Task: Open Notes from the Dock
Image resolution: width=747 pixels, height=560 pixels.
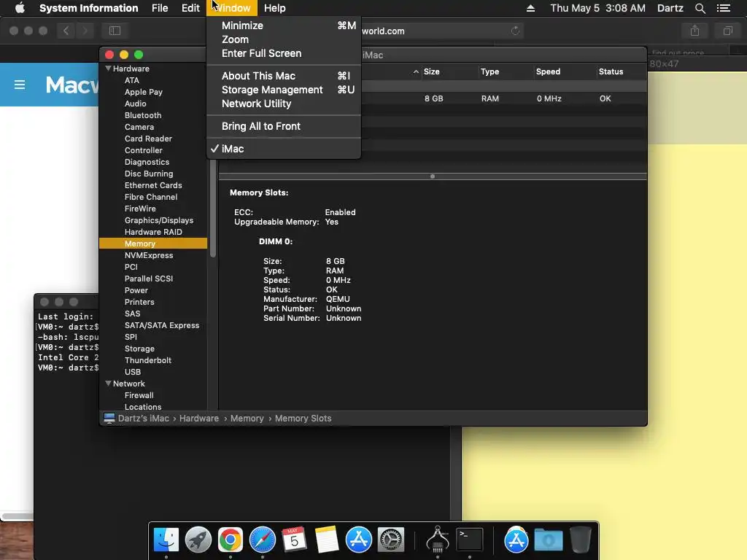Action: 326,539
